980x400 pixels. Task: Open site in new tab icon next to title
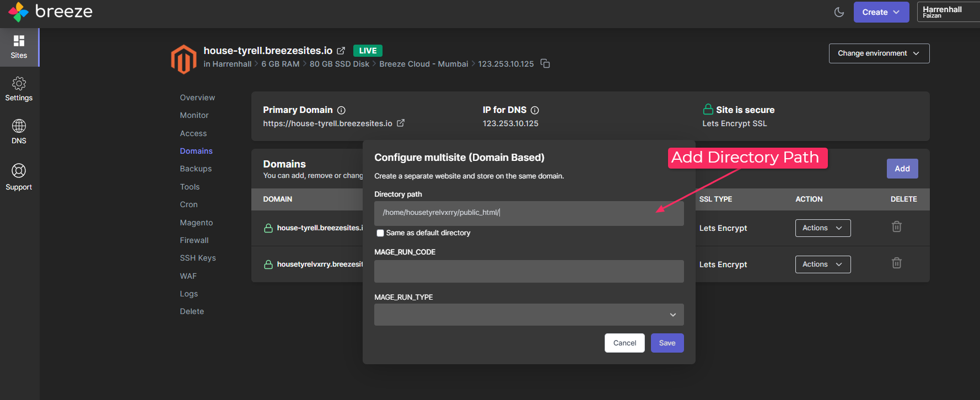click(341, 51)
